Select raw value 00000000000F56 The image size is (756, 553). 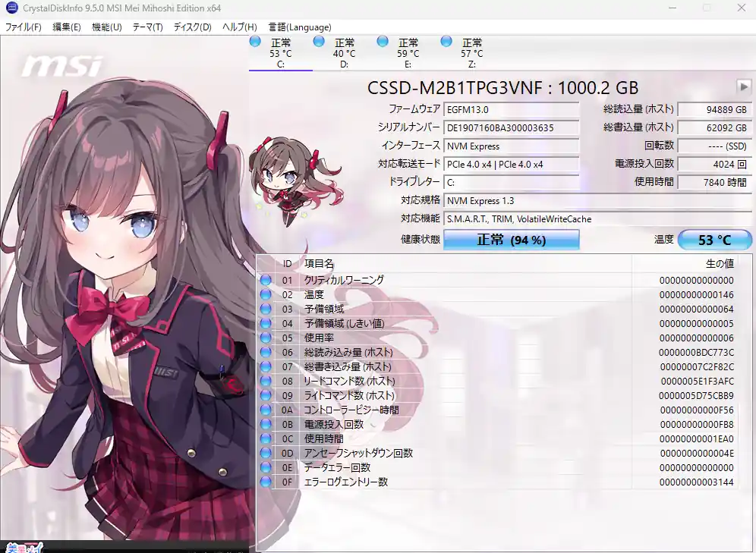click(x=697, y=410)
